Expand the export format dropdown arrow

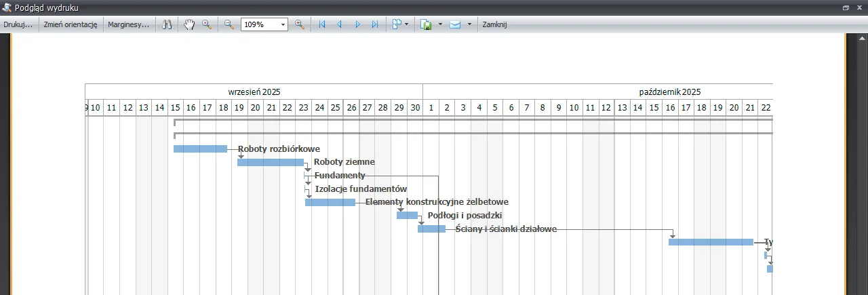[440, 24]
